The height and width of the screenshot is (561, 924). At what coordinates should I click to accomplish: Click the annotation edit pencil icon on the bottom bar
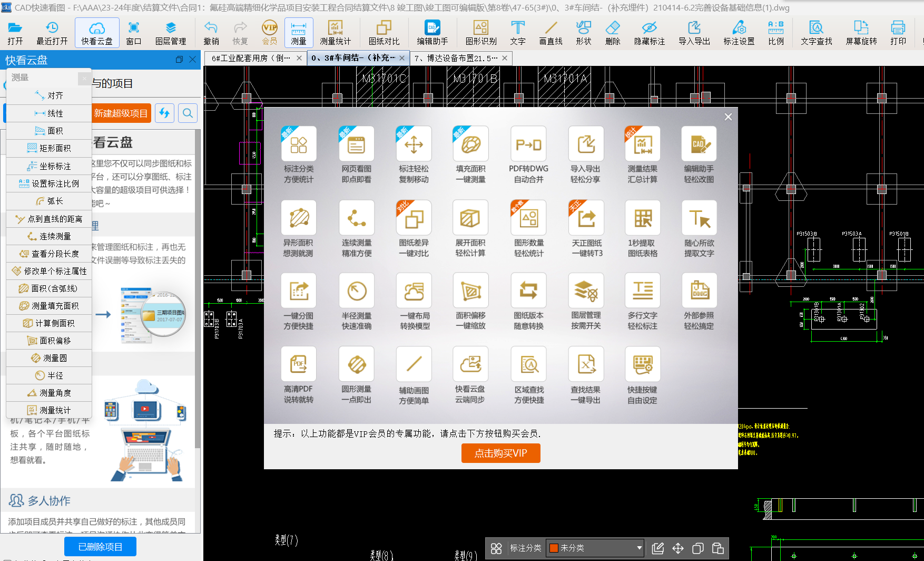point(658,548)
